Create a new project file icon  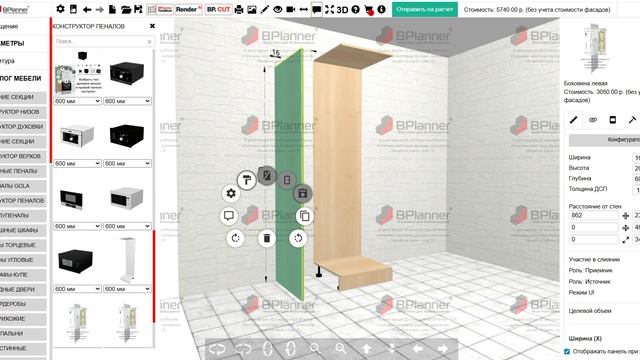(x=112, y=9)
